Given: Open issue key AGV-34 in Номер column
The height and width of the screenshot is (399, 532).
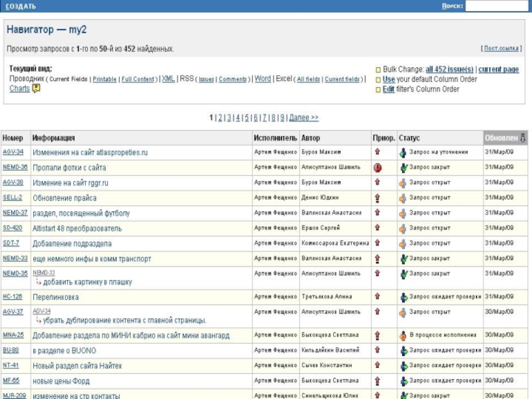Looking at the screenshot, I should pyautogui.click(x=13, y=152).
